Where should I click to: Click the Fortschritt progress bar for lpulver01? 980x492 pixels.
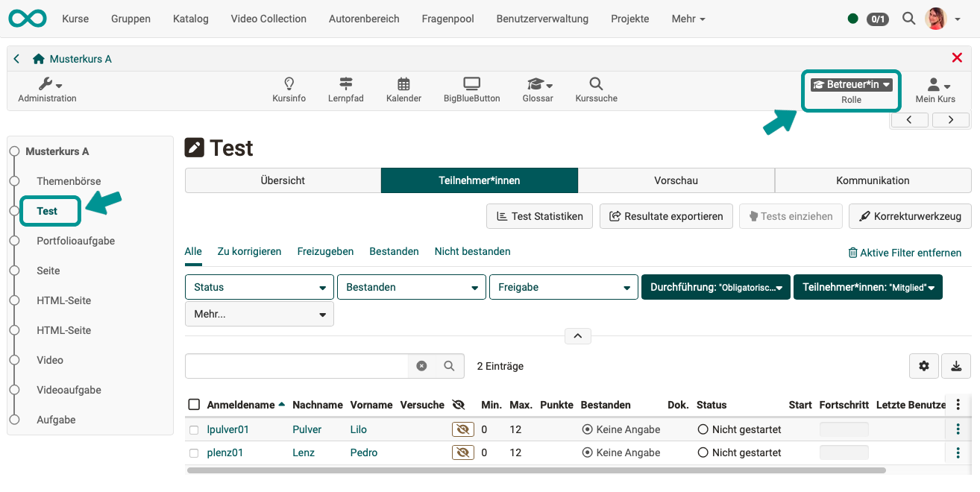point(844,429)
